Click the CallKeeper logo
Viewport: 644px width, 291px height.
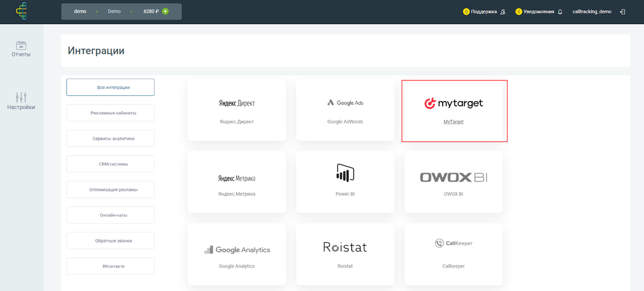coord(453,243)
